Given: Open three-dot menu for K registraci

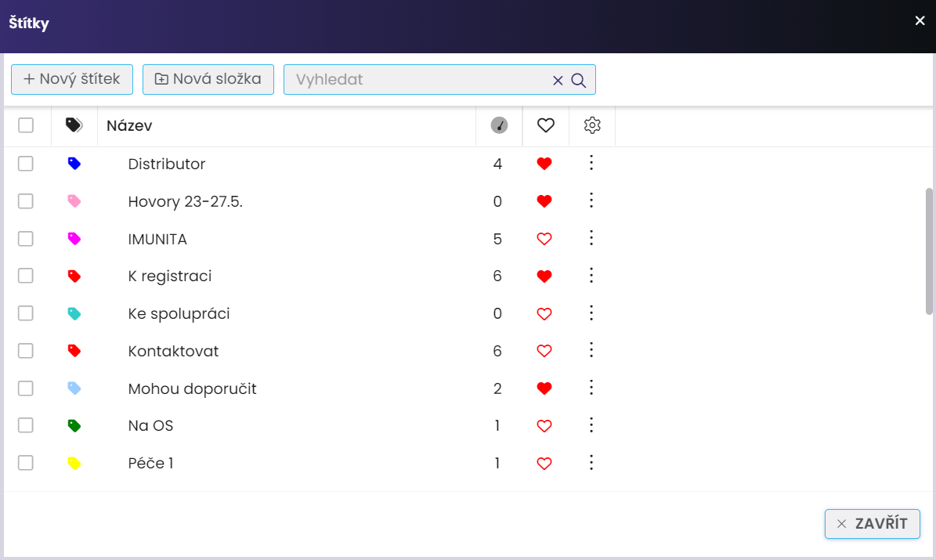Looking at the screenshot, I should [591, 276].
